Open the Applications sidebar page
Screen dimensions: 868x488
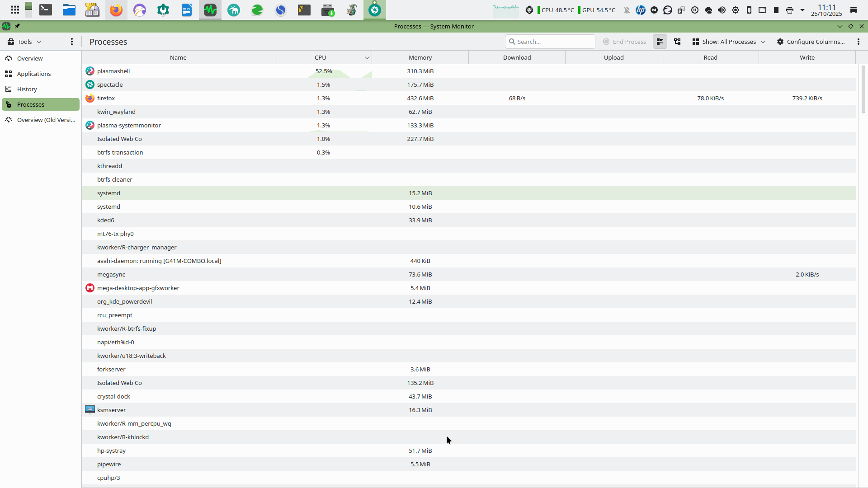pyautogui.click(x=34, y=74)
